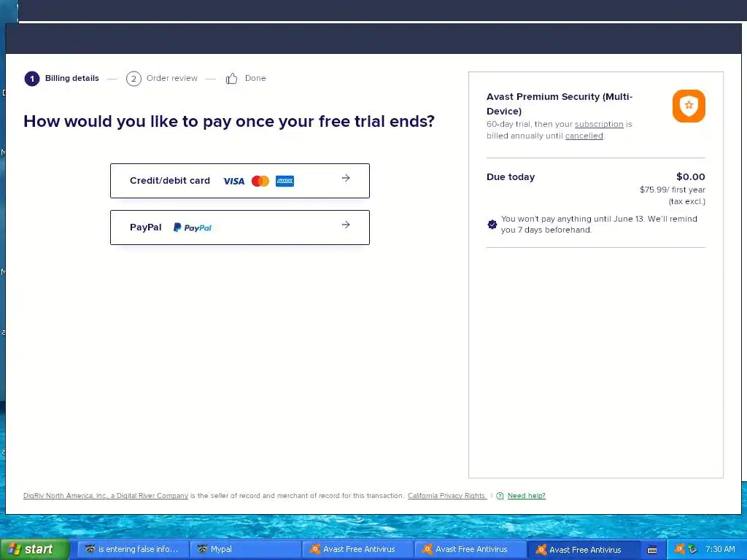The width and height of the screenshot is (747, 560).
Task: Click the help question mark icon
Action: click(x=500, y=496)
